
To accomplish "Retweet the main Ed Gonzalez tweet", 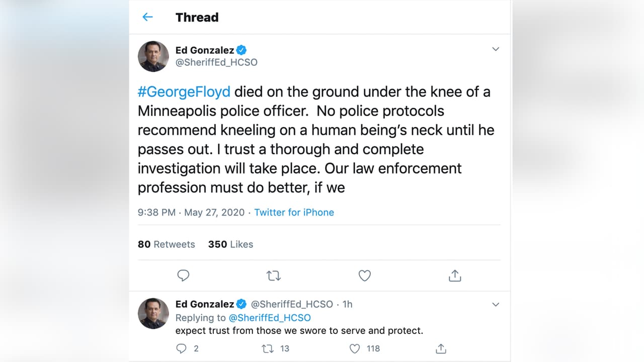I will pos(274,276).
